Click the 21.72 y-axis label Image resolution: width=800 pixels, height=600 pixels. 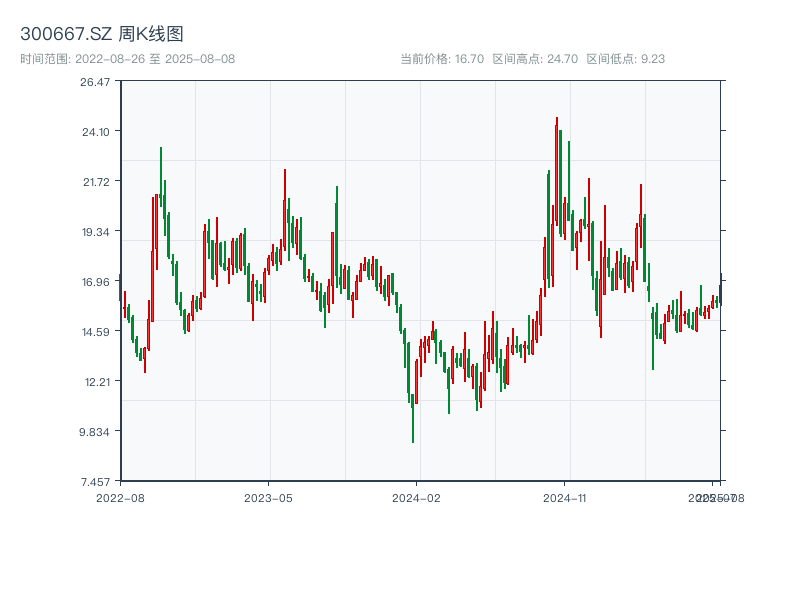[96, 182]
